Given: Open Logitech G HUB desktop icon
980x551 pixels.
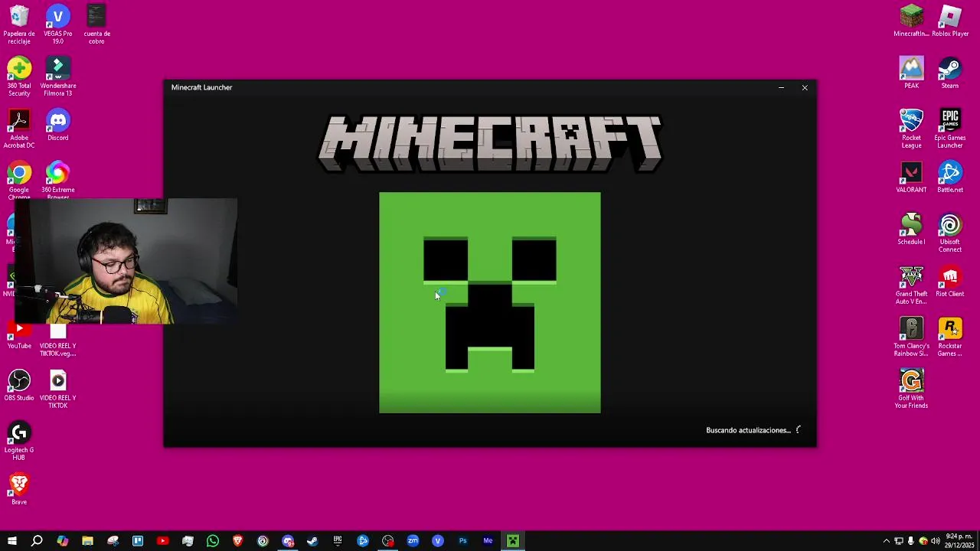Looking at the screenshot, I should pos(19,441).
